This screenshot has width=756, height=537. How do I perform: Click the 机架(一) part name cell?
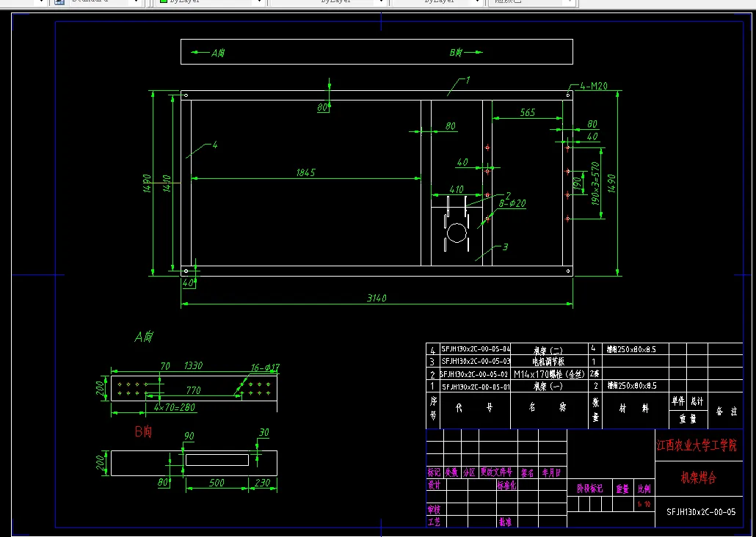tap(549, 386)
